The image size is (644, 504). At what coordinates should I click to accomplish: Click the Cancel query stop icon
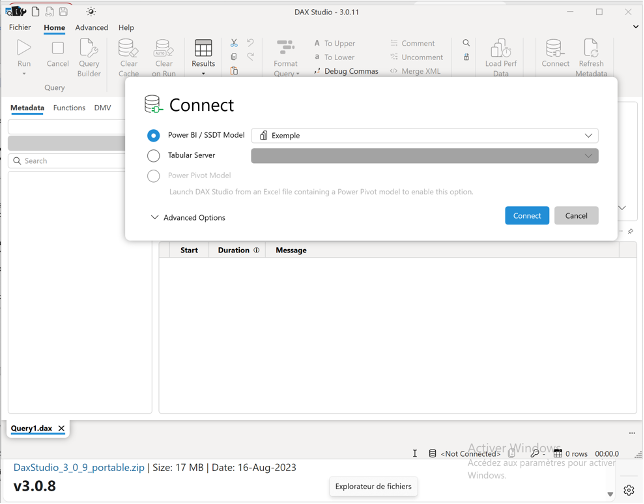click(58, 48)
